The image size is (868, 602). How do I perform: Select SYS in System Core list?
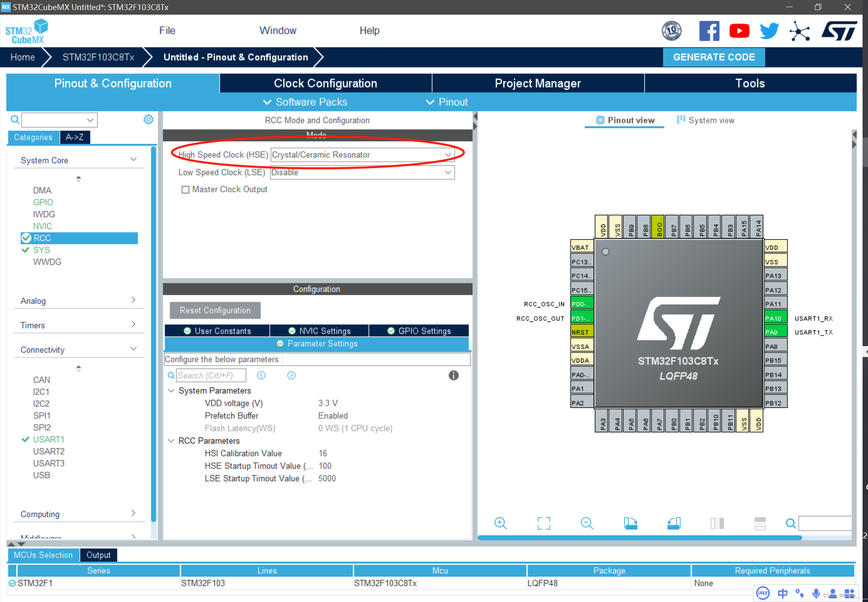point(41,250)
